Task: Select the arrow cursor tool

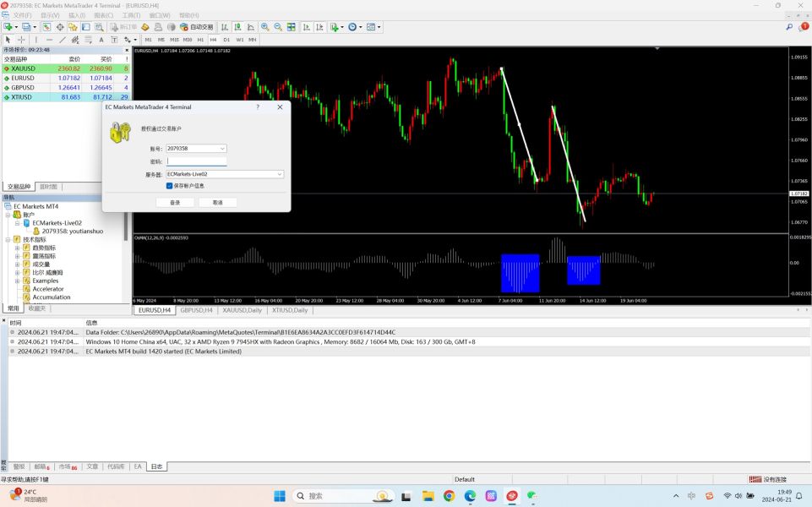Action: tap(8, 40)
